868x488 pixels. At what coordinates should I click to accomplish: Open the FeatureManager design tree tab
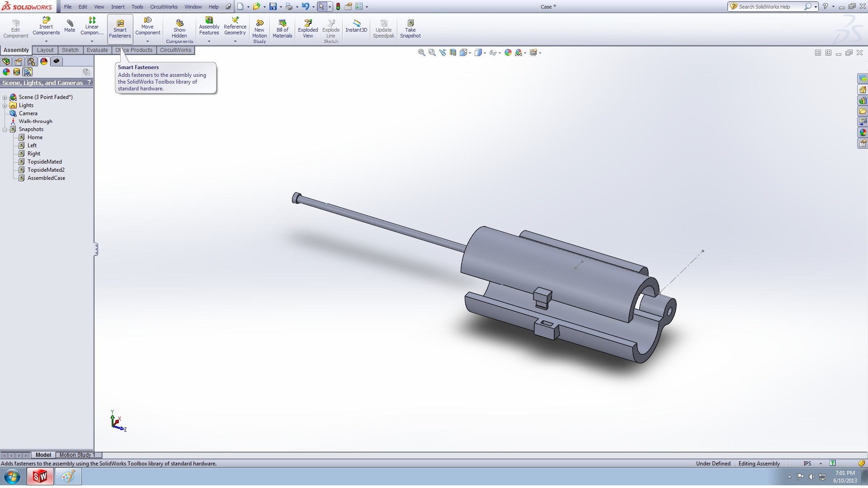click(x=6, y=61)
